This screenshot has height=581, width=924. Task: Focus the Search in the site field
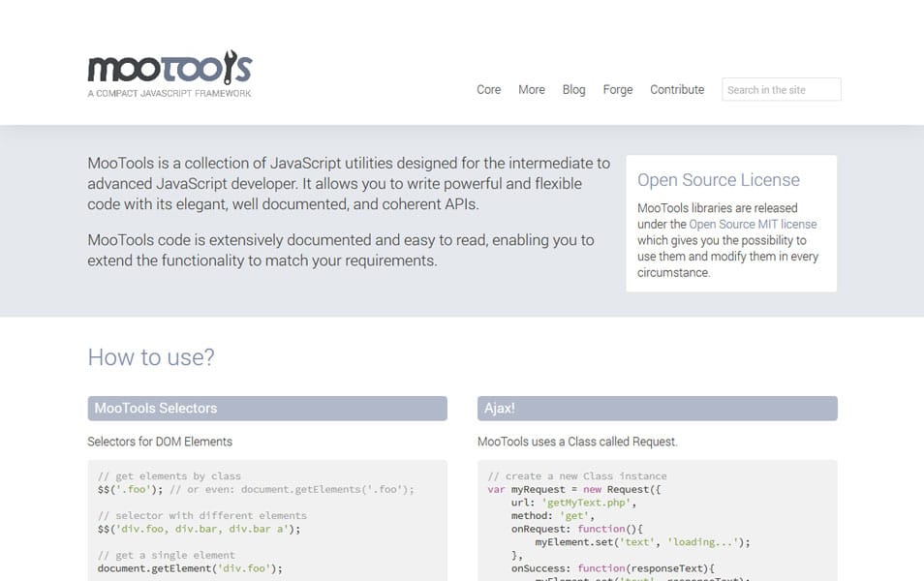click(x=782, y=89)
